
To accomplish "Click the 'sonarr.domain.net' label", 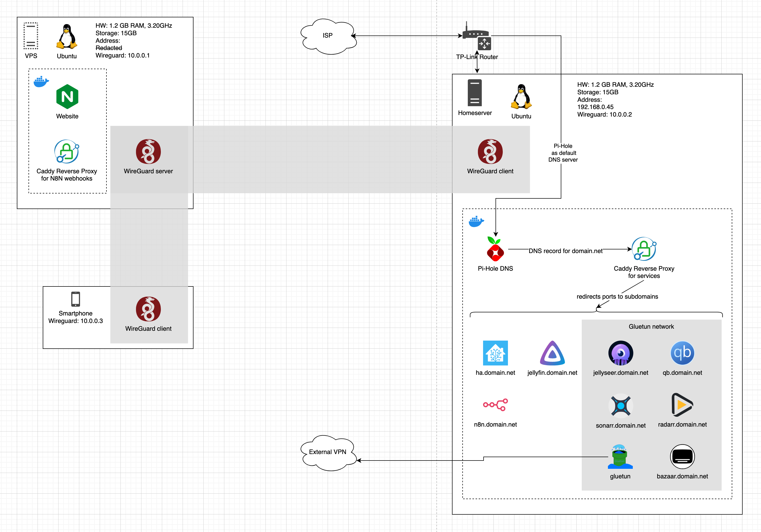I will click(x=621, y=426).
